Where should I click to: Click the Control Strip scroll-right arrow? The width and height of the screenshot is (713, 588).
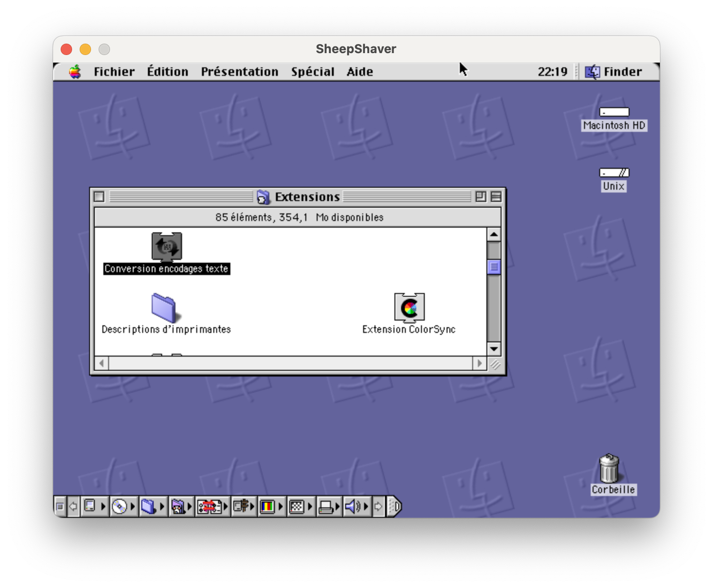tap(378, 506)
